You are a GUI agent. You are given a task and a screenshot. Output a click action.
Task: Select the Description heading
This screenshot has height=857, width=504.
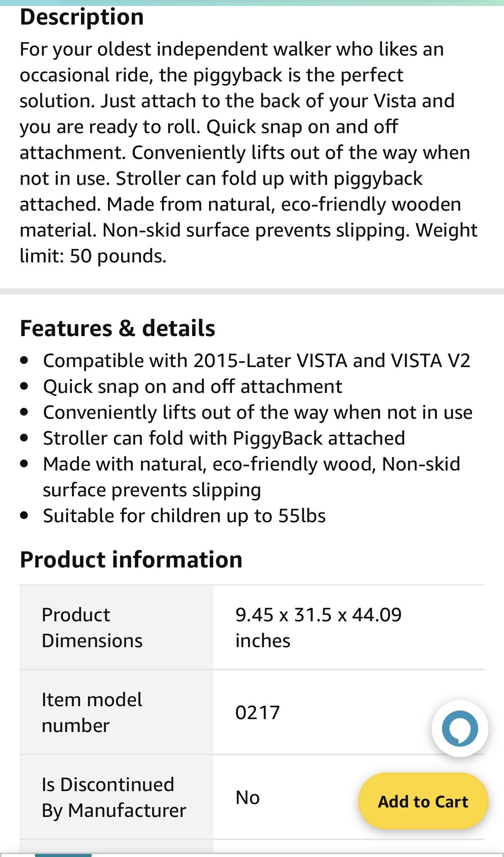(82, 17)
